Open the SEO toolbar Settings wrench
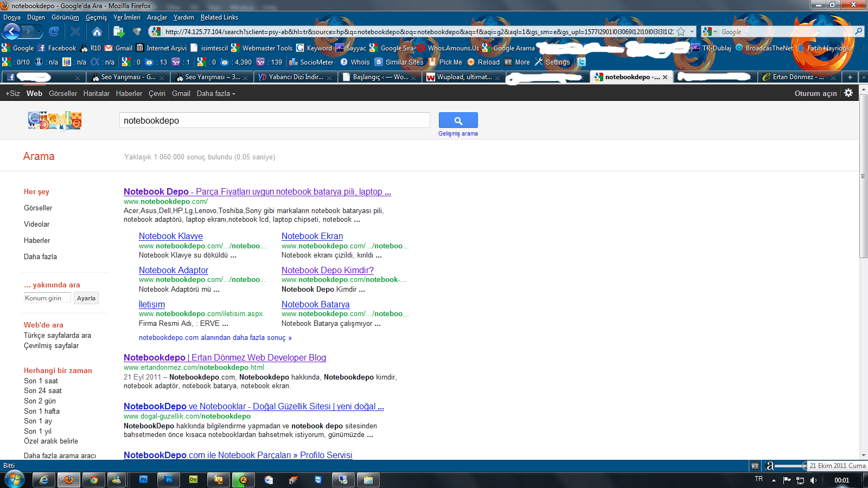Screen dimensions: 868x488 click(x=552, y=62)
